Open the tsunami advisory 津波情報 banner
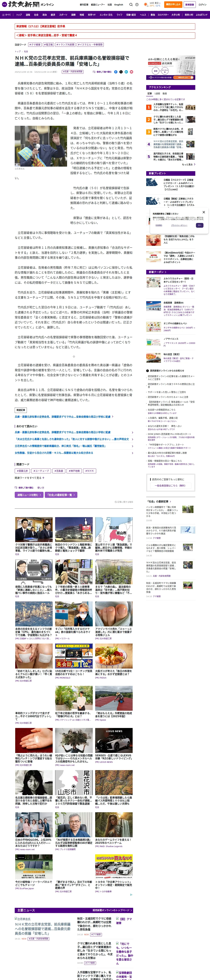Image resolution: width=210 pixels, height=980 pixels. [x=105, y=26]
